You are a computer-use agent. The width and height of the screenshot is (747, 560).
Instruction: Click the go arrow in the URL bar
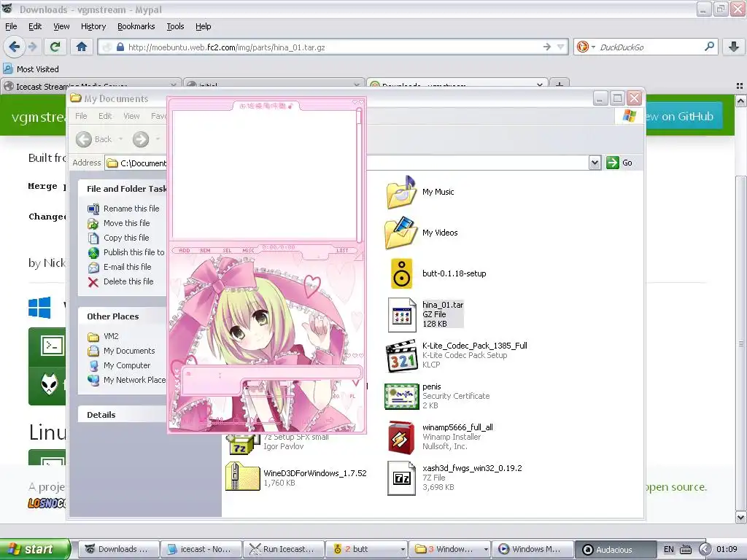pos(547,47)
